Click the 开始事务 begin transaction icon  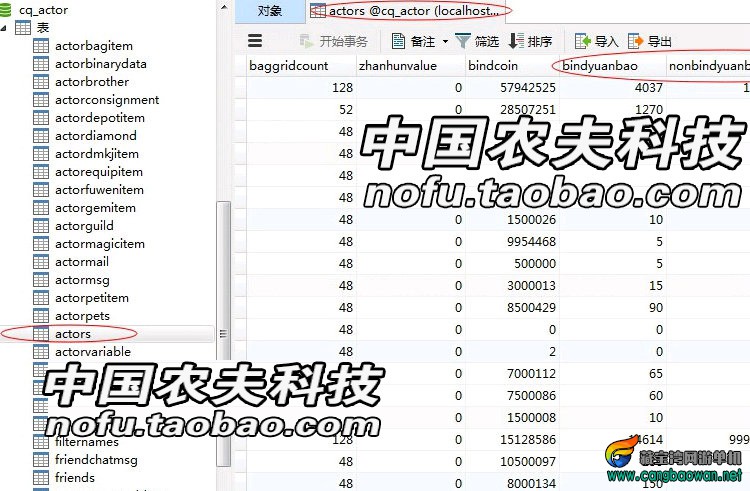tap(306, 41)
